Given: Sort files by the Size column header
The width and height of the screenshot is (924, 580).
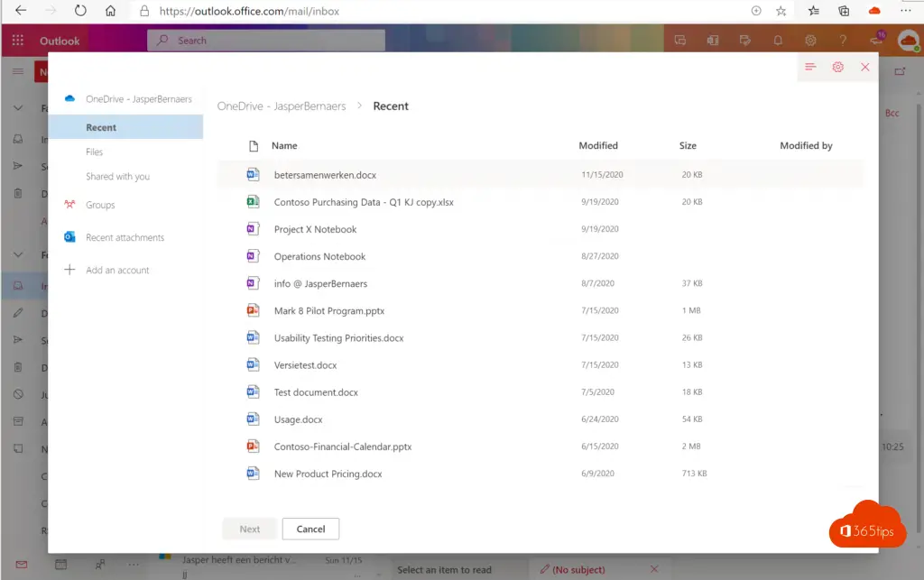Looking at the screenshot, I should [688, 145].
